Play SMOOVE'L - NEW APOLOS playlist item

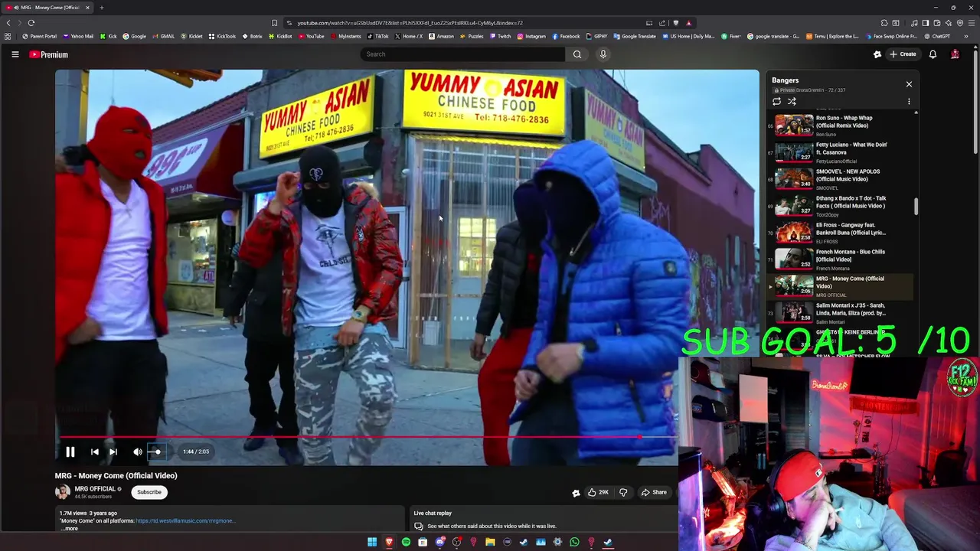pos(840,178)
